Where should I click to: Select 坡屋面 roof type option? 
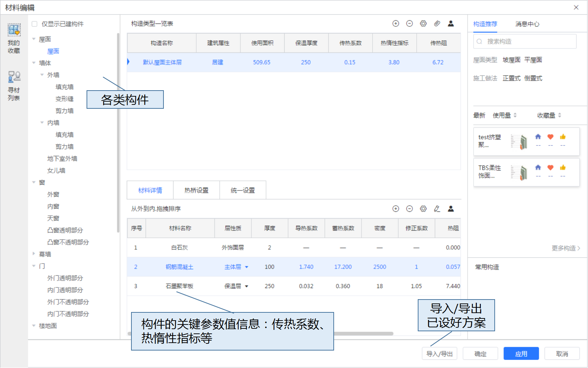click(511, 60)
